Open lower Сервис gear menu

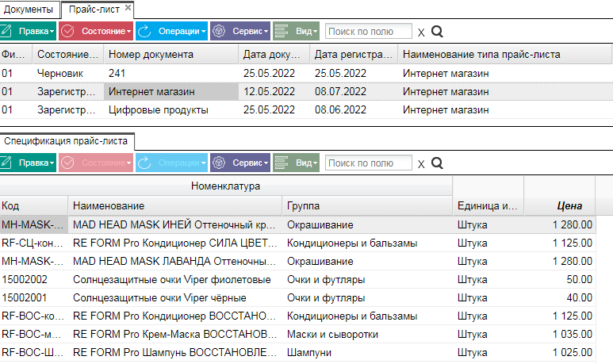point(240,163)
